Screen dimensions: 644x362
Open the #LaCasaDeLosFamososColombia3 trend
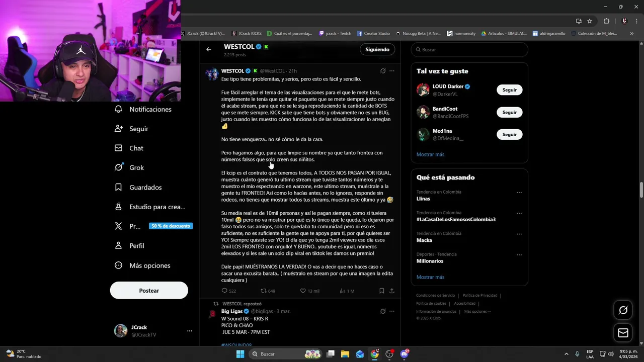[456, 219]
